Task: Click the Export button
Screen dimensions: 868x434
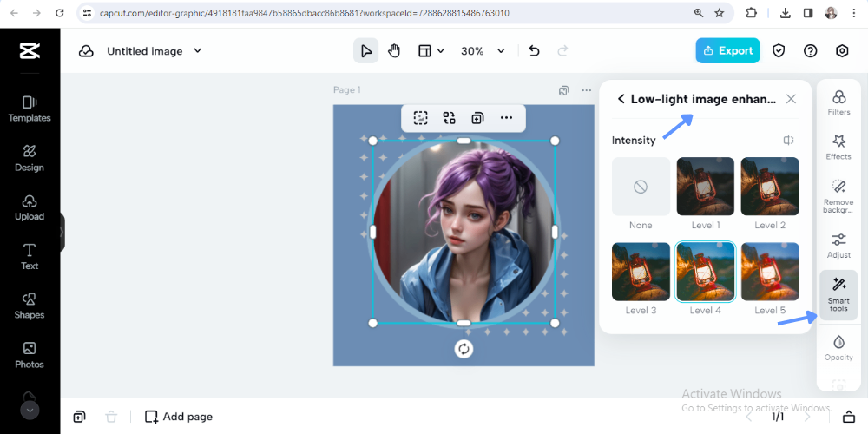Action: pos(727,51)
